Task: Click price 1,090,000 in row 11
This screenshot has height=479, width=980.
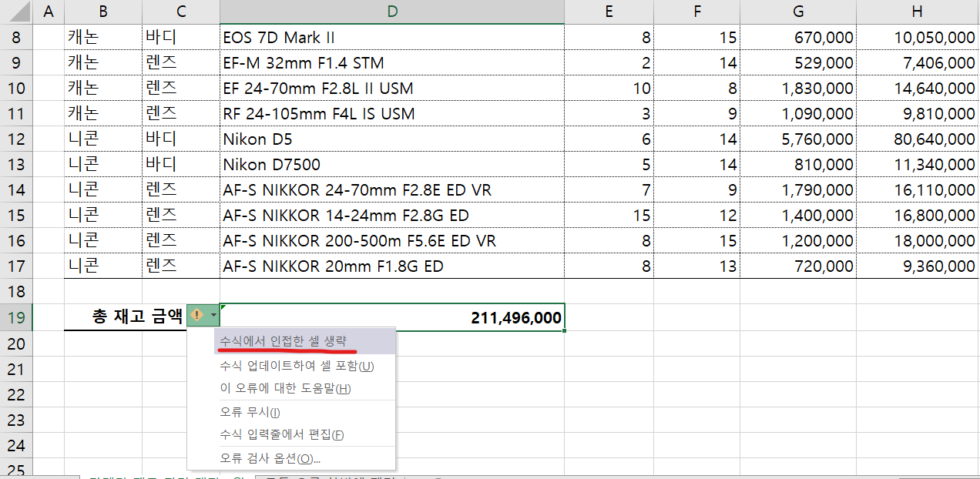Action: [798, 113]
